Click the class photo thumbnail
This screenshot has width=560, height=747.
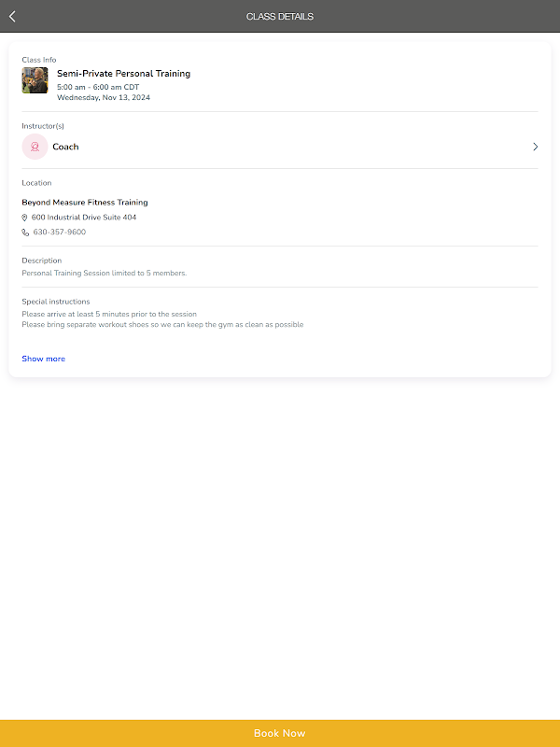point(35,80)
